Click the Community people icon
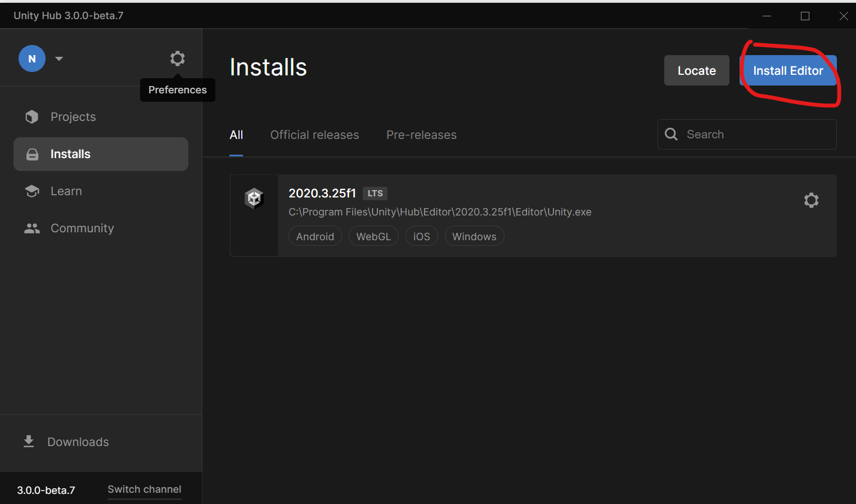Viewport: 856px width, 504px height. click(32, 228)
